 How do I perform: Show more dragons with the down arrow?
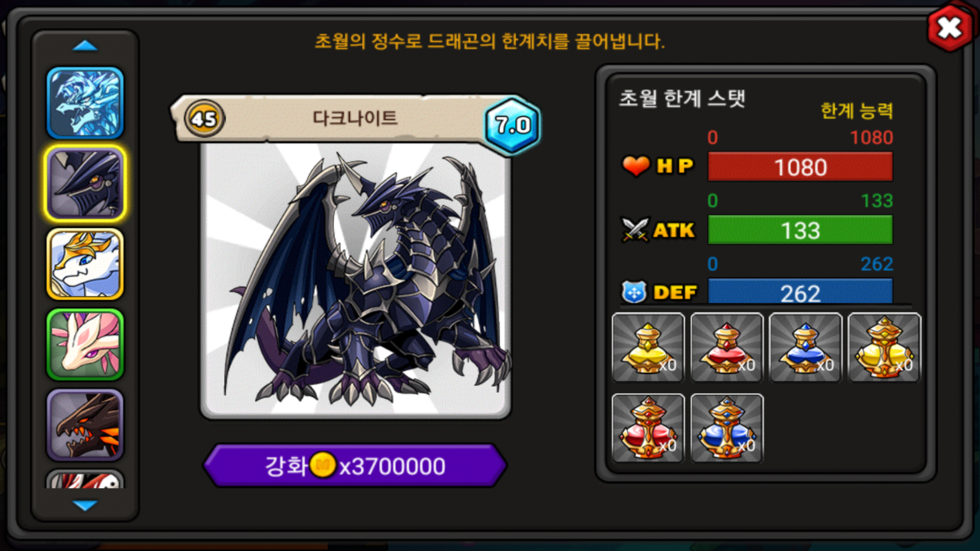[x=85, y=505]
